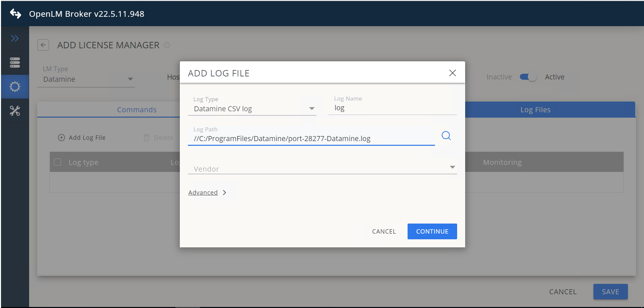Check the select-all checkbox in Log type header
Viewport: 644px width, 308px height.
[58, 162]
